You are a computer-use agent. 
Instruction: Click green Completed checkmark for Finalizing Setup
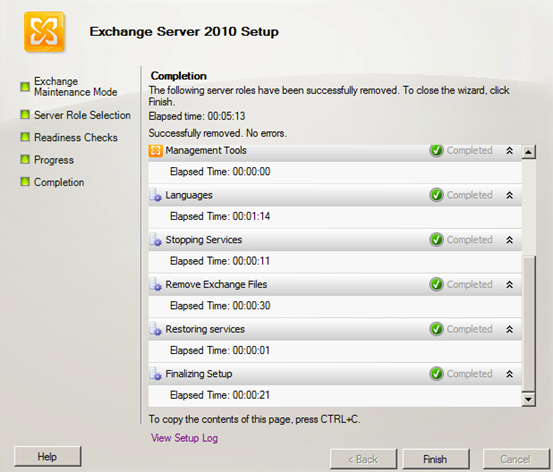[436, 374]
